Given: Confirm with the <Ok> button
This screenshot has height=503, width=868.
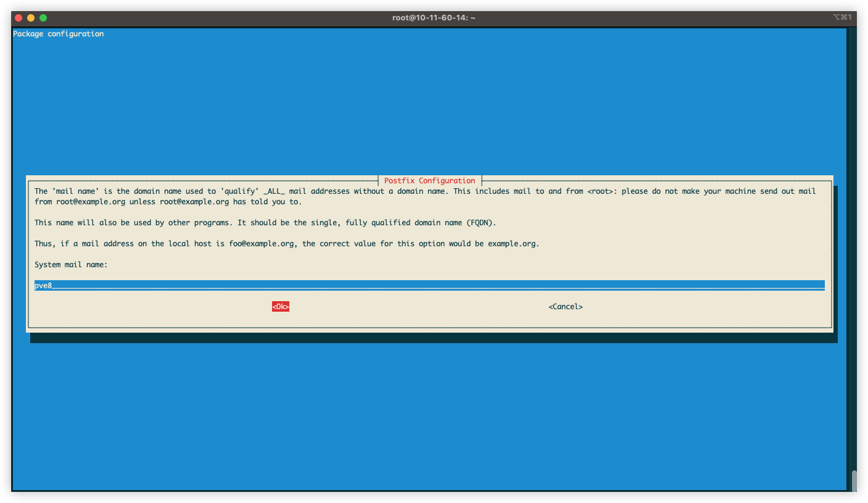Looking at the screenshot, I should point(281,307).
